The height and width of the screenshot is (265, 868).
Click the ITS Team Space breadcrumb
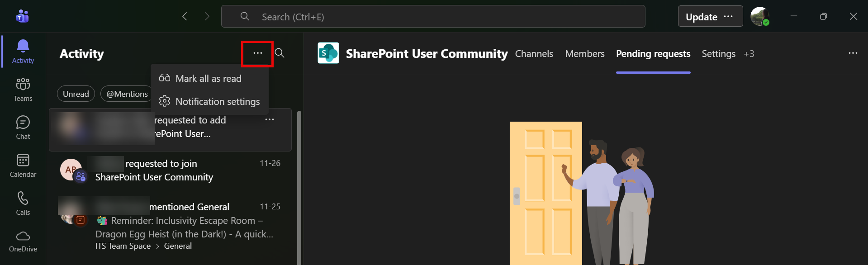[x=123, y=246]
